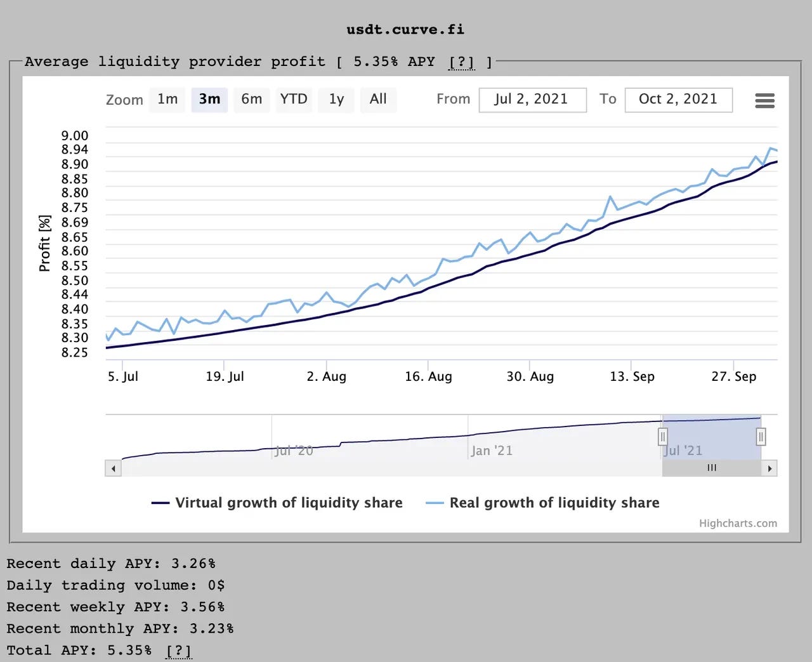Click the 2. Aug x-axis label

327,376
